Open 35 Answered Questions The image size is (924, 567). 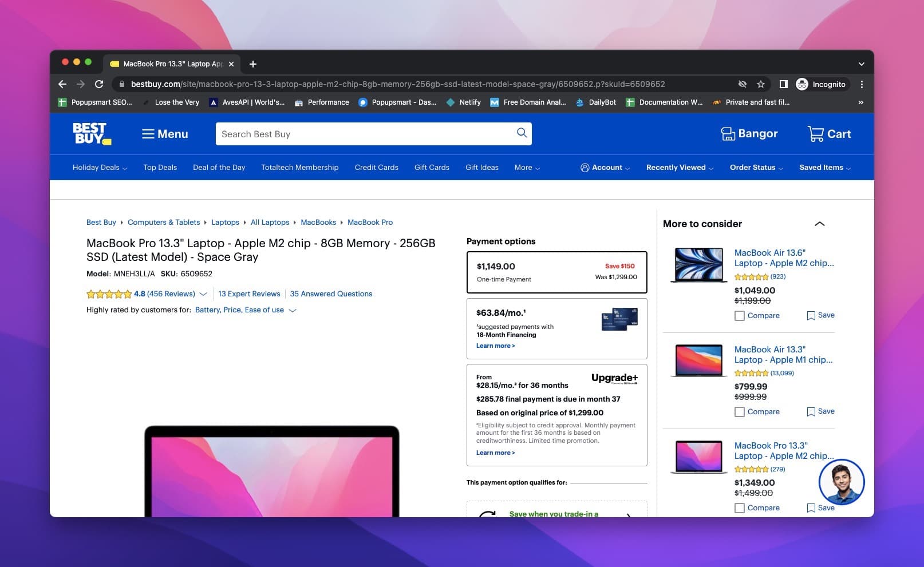point(331,294)
